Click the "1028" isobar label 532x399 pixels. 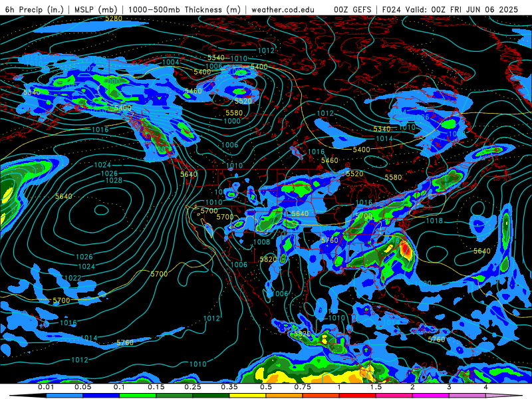coord(114,180)
